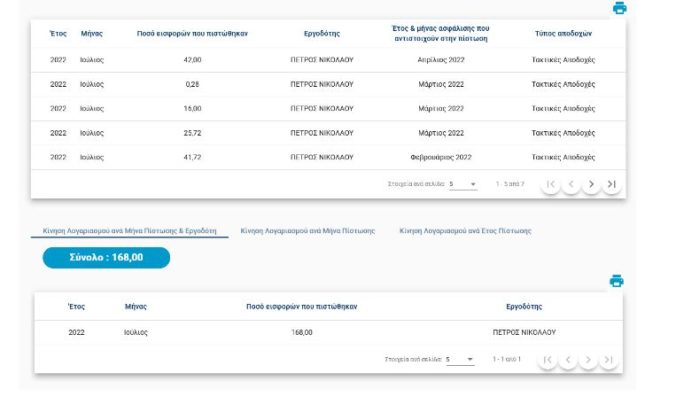Click the 'Ποσό εισφορών που πιστώθηκε' header in the top table
Image resolution: width=676 pixels, height=412 pixels.
[x=192, y=34]
